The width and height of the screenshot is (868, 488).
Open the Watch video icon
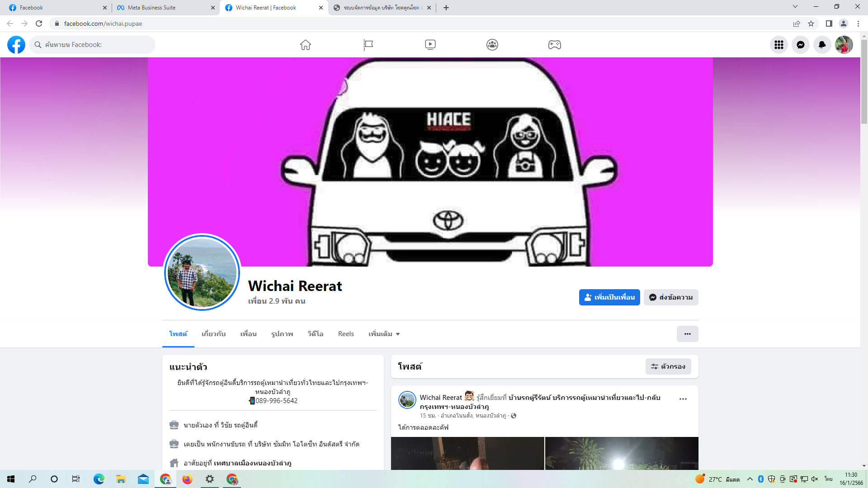430,45
